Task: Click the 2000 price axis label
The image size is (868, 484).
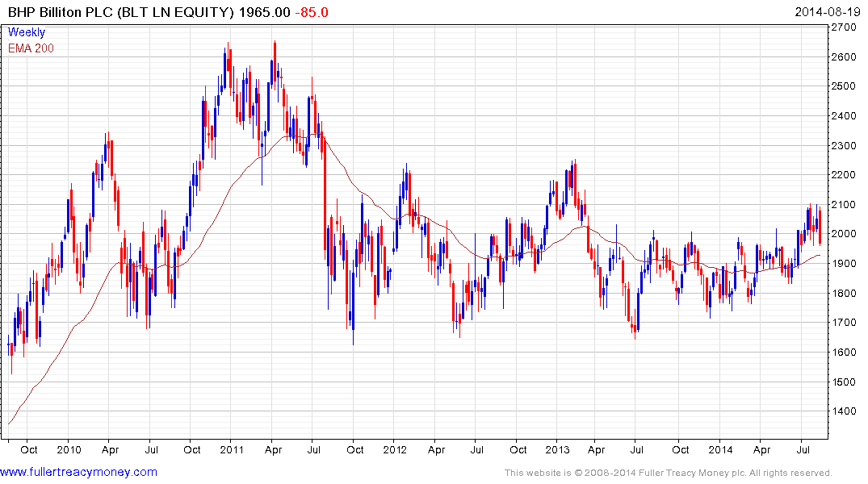Action: [845, 234]
